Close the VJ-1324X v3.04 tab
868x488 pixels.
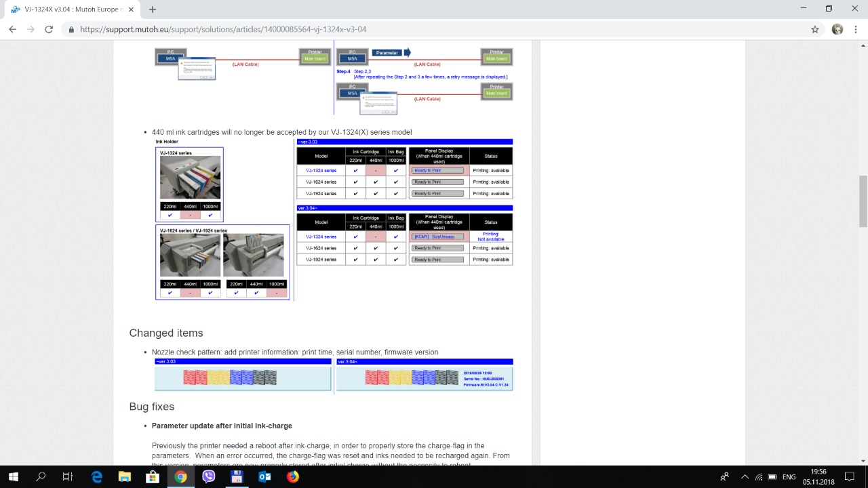[132, 9]
